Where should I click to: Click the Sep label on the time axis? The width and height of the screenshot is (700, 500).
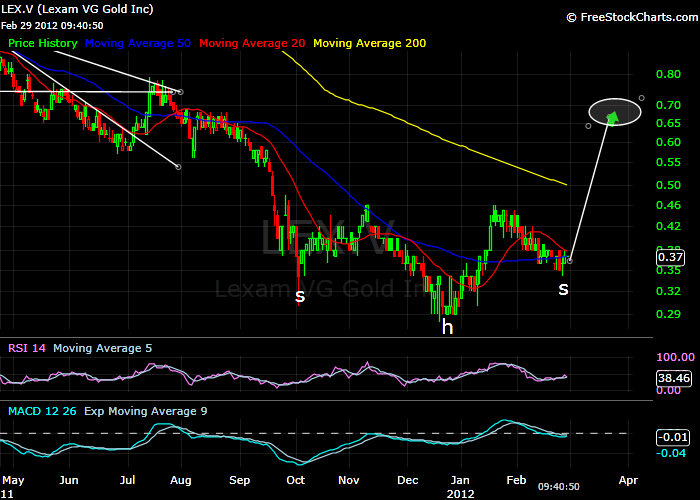click(x=240, y=481)
